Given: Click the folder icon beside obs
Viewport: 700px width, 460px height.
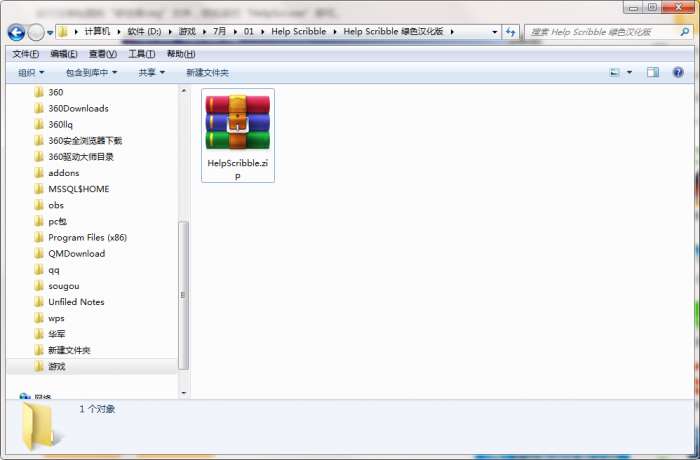Looking at the screenshot, I should [x=39, y=205].
